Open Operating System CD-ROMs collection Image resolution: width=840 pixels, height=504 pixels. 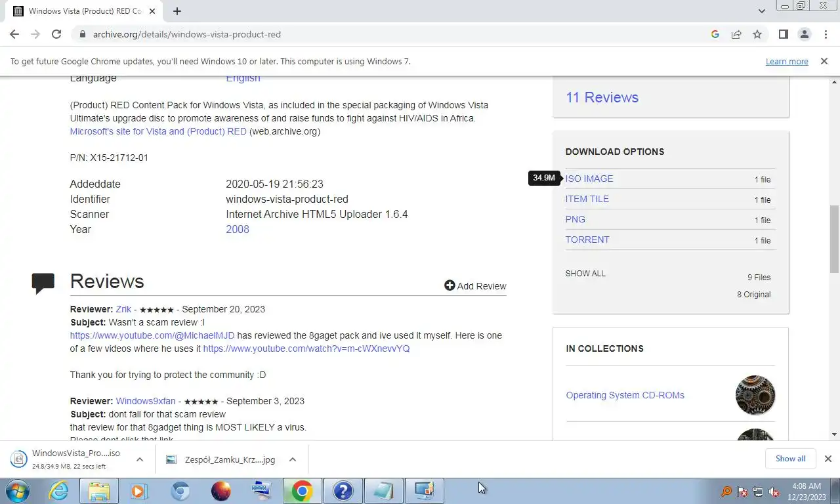pos(625,395)
